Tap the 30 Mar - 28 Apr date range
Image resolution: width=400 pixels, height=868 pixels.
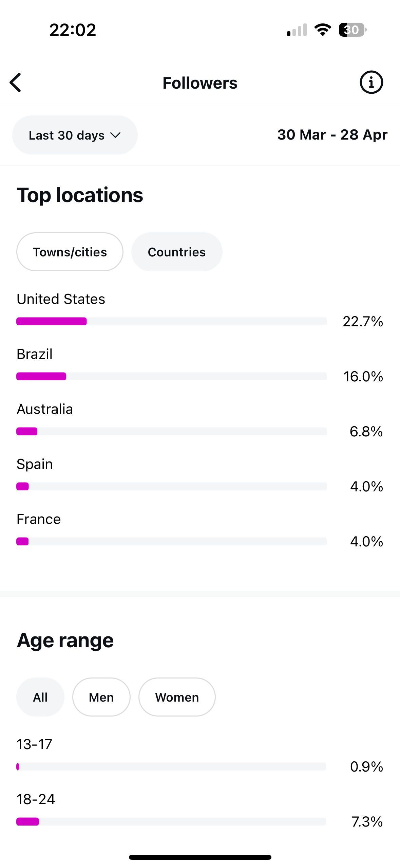(332, 135)
